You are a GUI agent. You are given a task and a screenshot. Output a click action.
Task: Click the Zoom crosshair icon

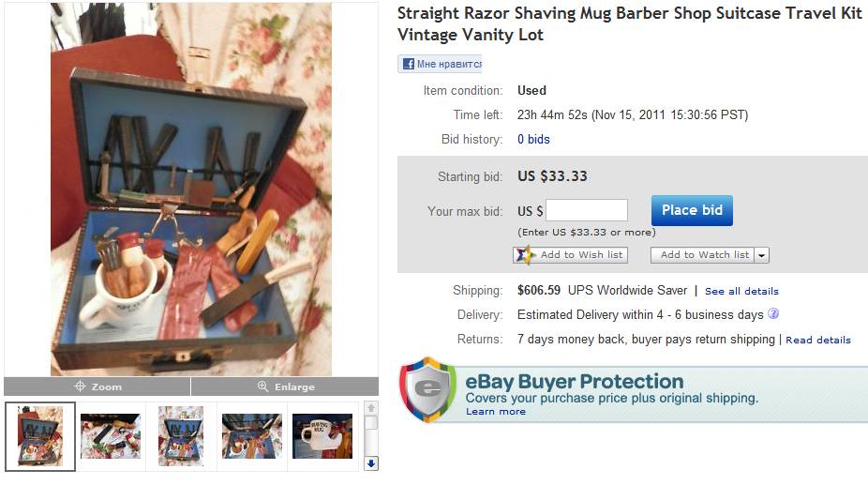click(x=80, y=386)
